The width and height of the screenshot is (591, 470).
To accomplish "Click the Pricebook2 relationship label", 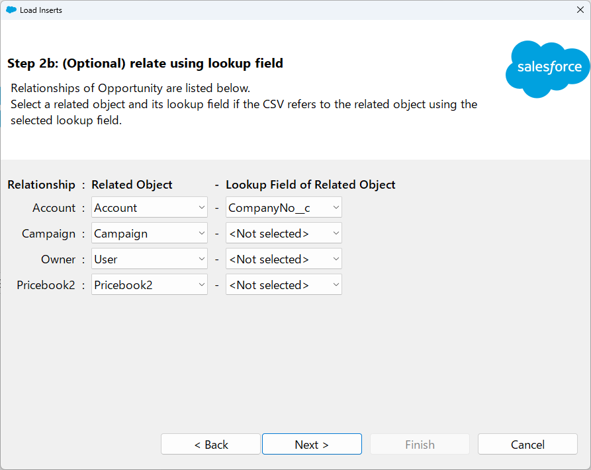I will point(46,285).
